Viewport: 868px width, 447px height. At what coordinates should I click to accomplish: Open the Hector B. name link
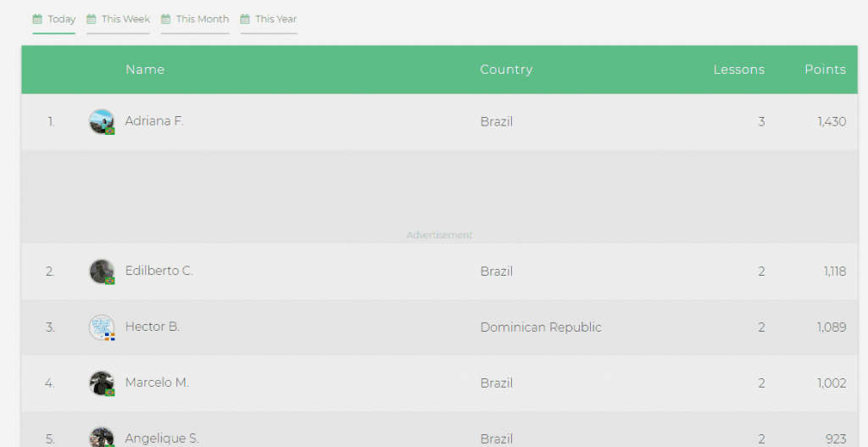pyautogui.click(x=153, y=327)
